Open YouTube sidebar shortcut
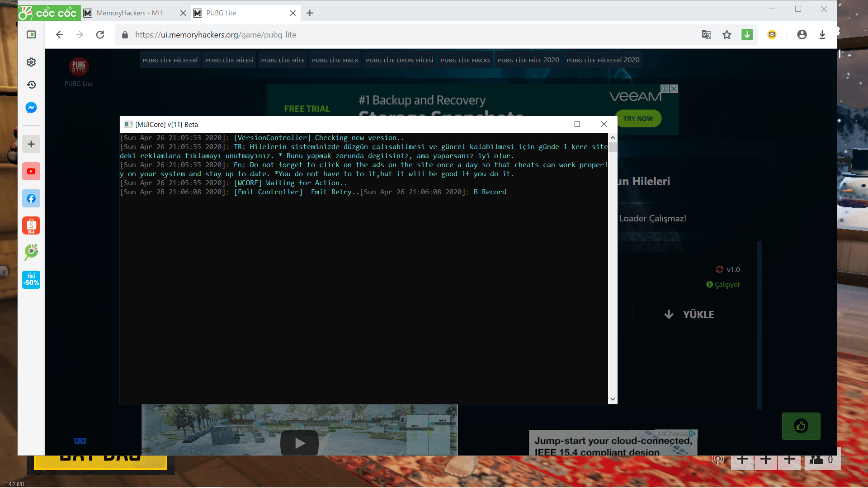Viewport: 868px width, 488px height. tap(31, 171)
